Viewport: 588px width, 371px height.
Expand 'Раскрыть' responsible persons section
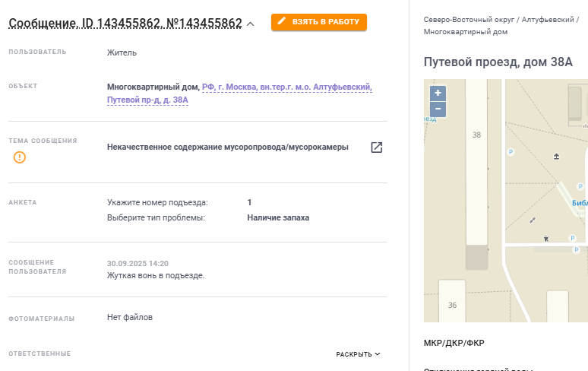pos(358,354)
